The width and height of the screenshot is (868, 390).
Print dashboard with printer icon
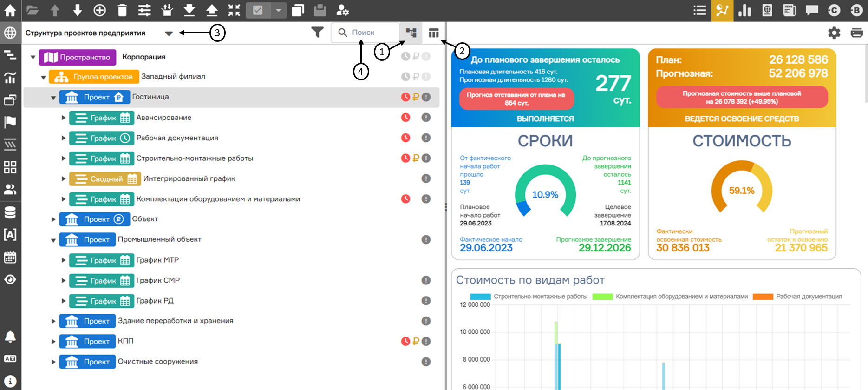(x=856, y=33)
